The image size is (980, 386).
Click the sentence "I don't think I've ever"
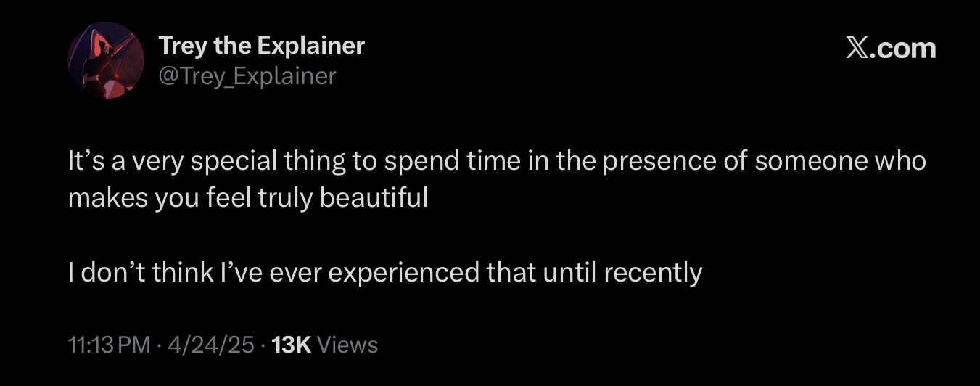point(384,273)
